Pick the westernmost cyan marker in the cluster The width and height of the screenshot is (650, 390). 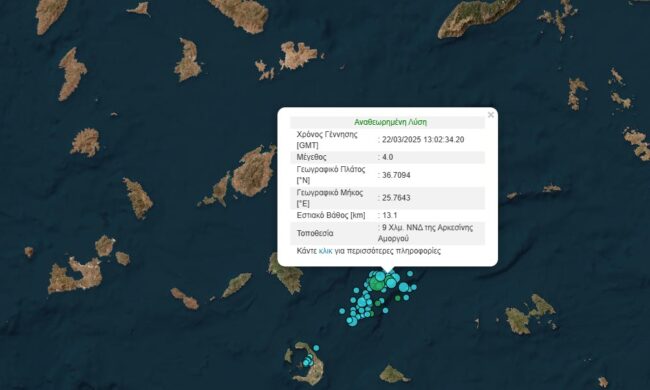[x=342, y=311]
